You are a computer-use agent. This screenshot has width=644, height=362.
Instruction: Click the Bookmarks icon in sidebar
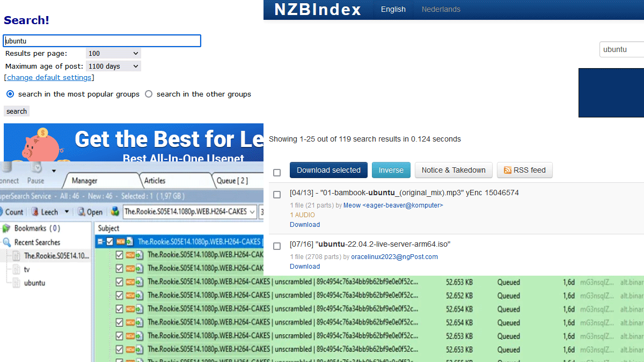[6, 228]
